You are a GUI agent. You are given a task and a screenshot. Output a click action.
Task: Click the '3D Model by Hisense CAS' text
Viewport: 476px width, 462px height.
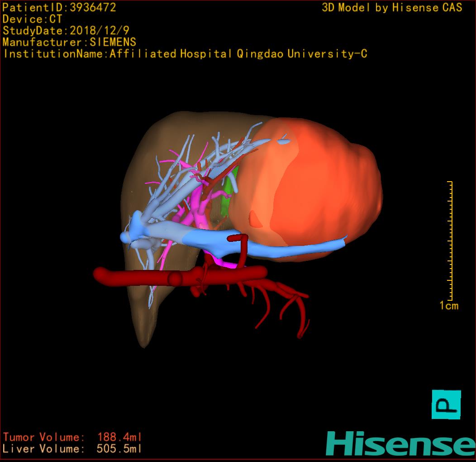(392, 8)
